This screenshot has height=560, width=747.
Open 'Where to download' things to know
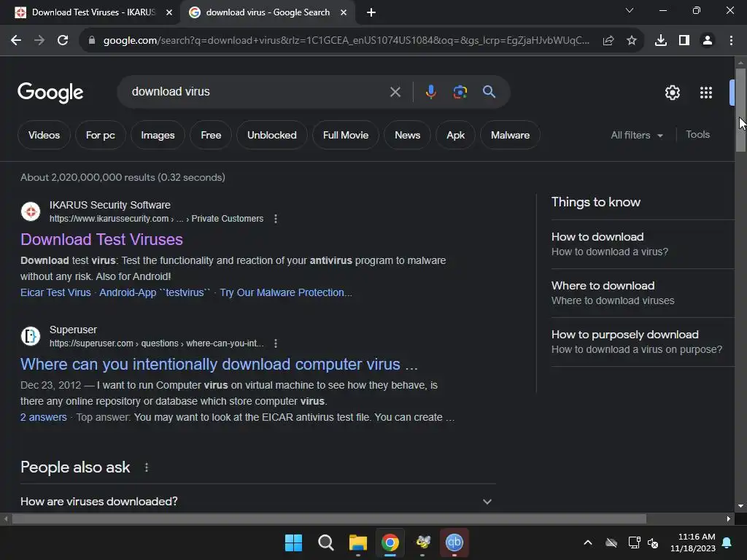tap(642, 293)
